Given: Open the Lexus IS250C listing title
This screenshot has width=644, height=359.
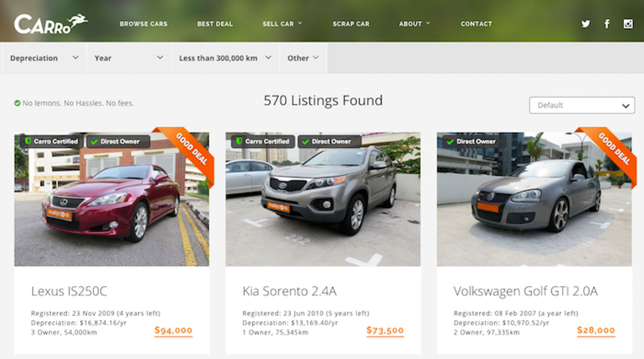Looking at the screenshot, I should tap(69, 291).
